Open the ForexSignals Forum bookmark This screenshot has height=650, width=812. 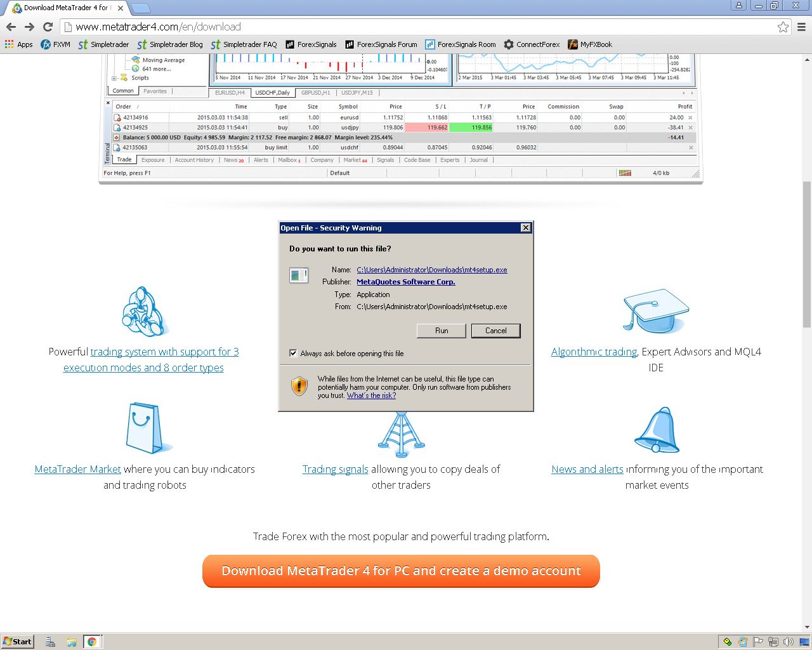381,44
